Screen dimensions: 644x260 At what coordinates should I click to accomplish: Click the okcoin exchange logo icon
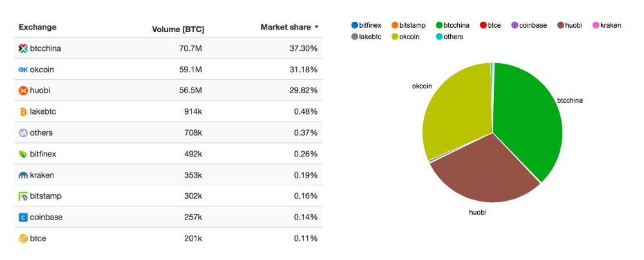(23, 70)
